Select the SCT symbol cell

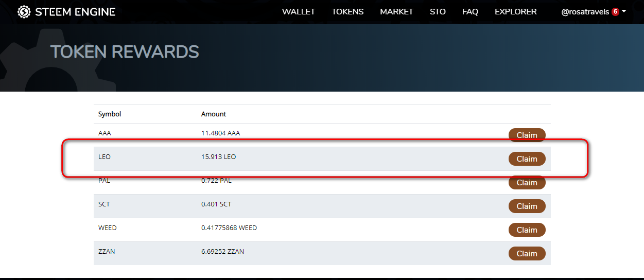104,204
